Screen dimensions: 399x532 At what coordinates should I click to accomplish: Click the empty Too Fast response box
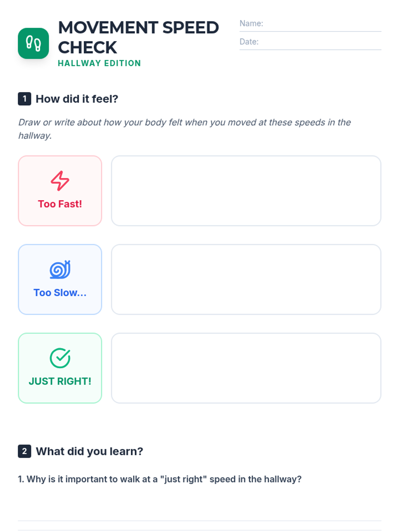(x=246, y=191)
